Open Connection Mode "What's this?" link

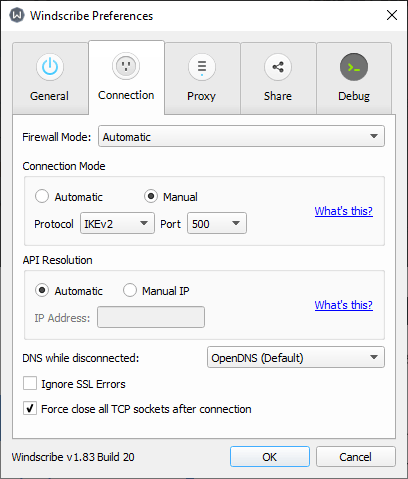point(344,211)
